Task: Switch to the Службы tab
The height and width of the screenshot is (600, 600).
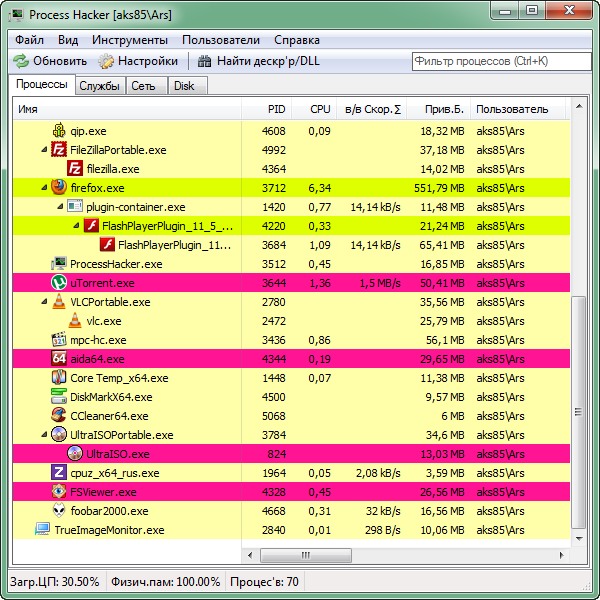Action: pos(99,86)
